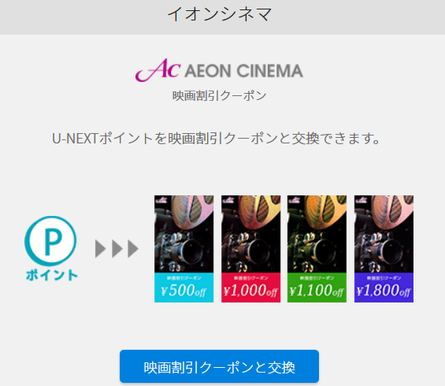Click the circular P point icon
The width and height of the screenshot is (445, 386).
tap(50, 241)
